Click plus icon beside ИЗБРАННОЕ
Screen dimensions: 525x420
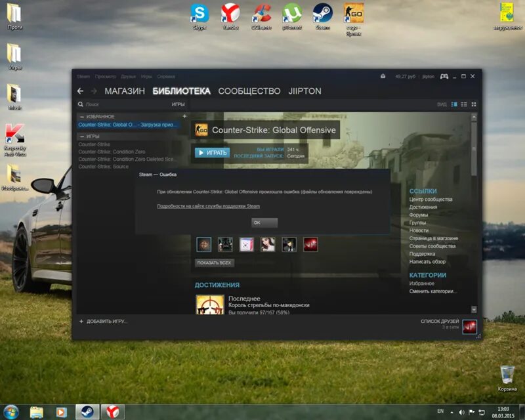pos(184,116)
